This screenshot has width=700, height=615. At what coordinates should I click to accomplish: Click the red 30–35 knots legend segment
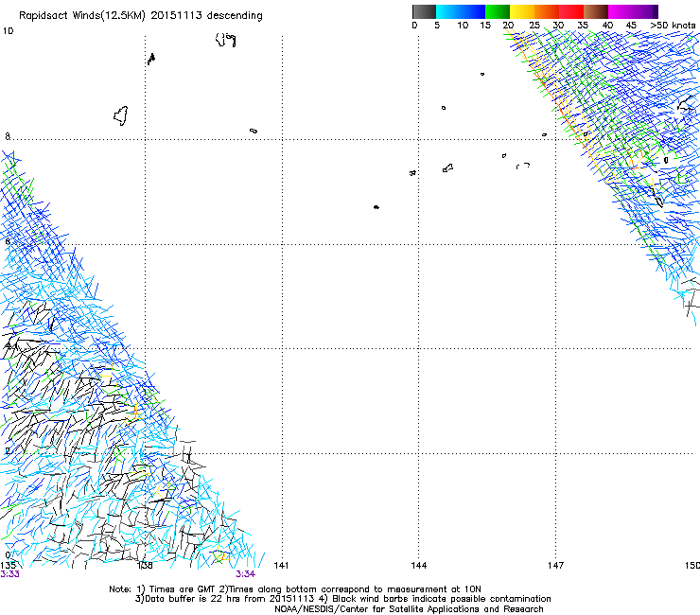click(x=571, y=11)
